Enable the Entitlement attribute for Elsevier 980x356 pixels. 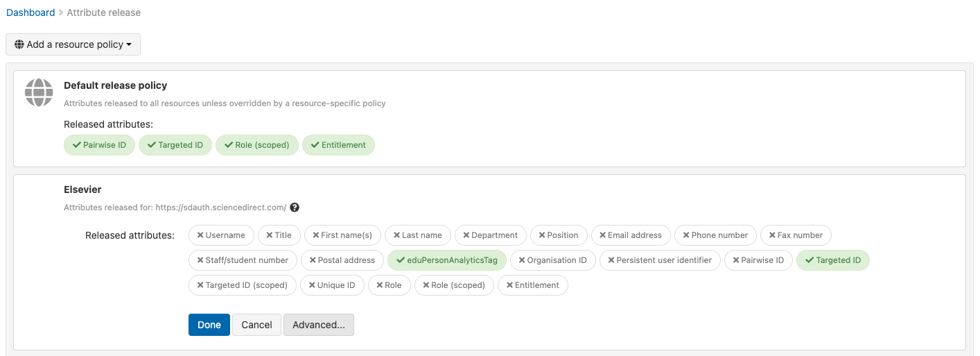click(x=532, y=285)
